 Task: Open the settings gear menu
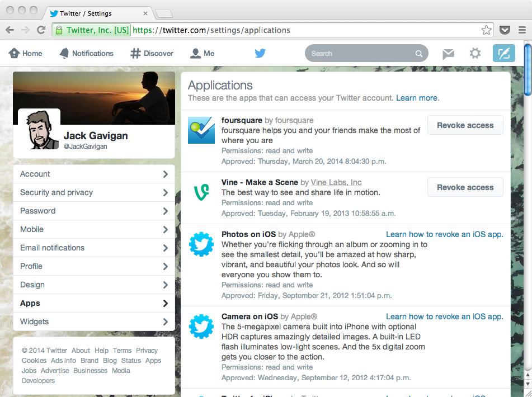pos(475,54)
